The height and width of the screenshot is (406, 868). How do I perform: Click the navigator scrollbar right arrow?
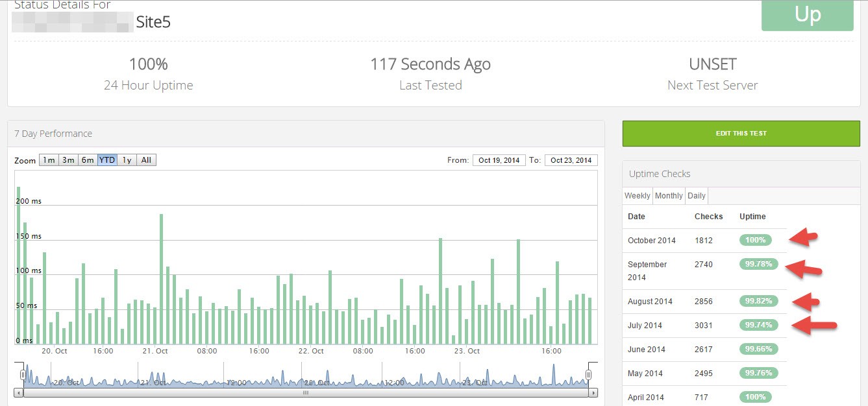[x=593, y=393]
